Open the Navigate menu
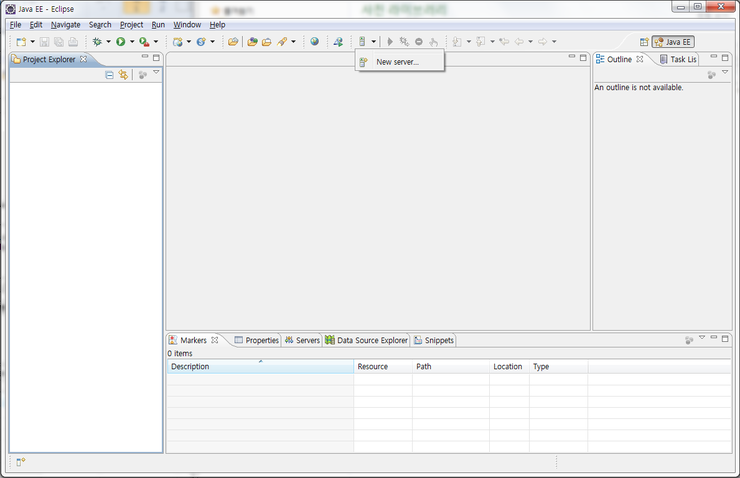The image size is (740, 478). tap(66, 25)
